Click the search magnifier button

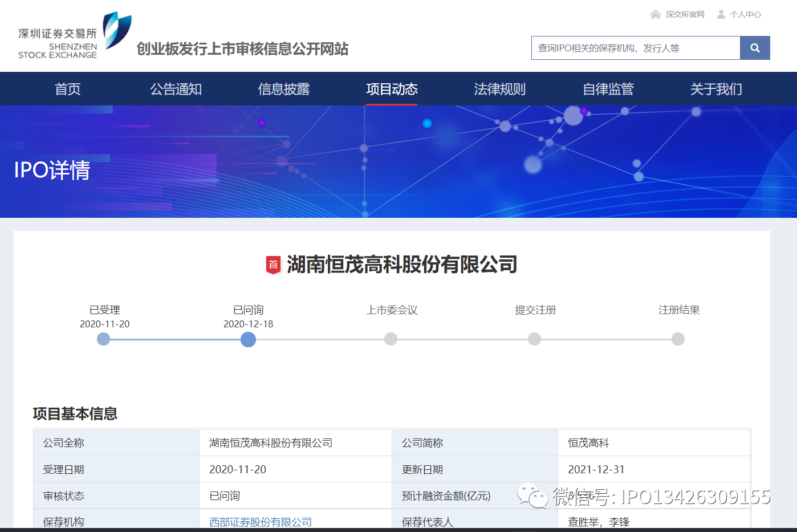755,48
